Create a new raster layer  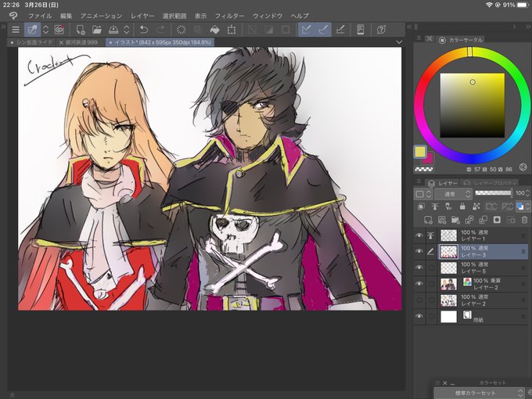(x=428, y=220)
